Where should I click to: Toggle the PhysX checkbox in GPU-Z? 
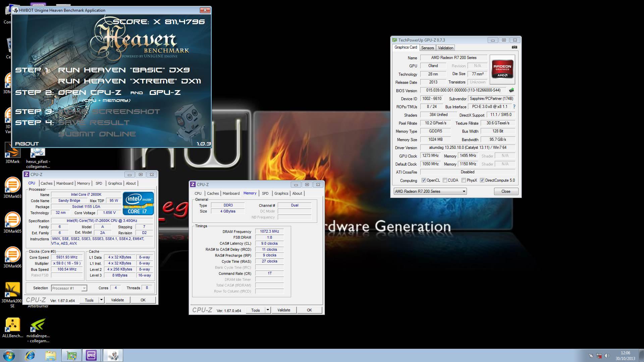[464, 180]
